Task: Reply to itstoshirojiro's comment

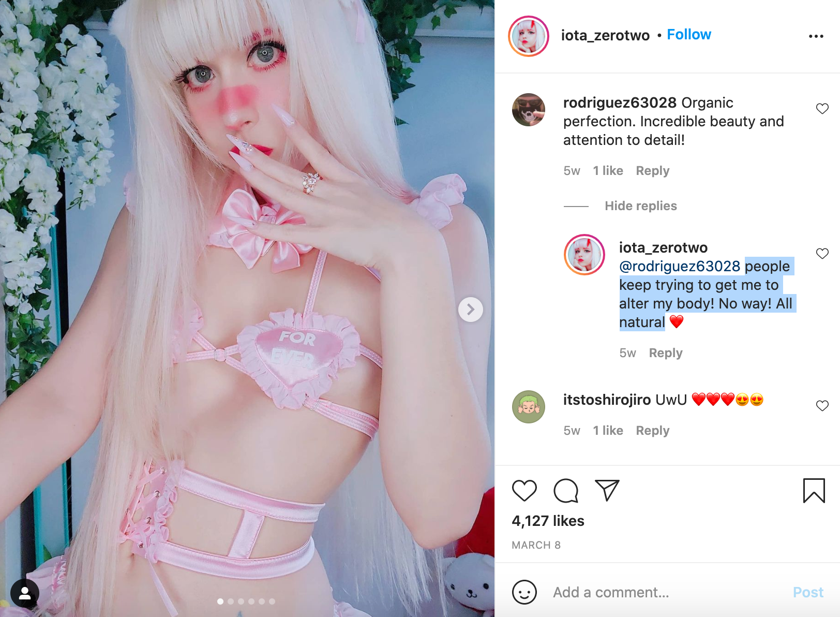Action: click(x=652, y=431)
